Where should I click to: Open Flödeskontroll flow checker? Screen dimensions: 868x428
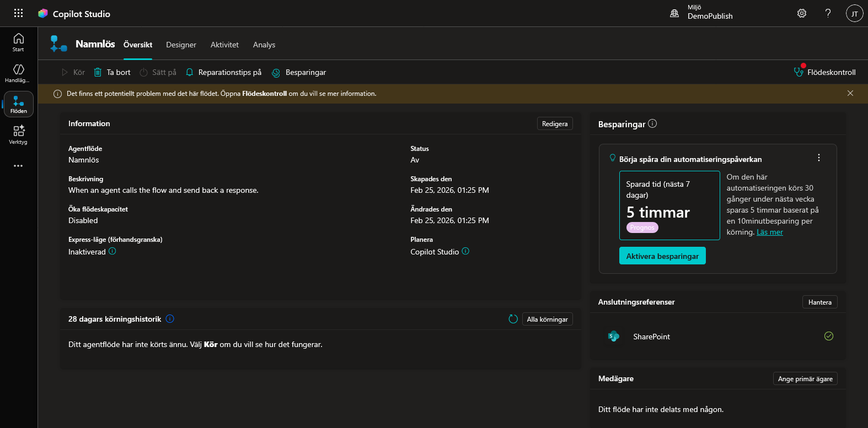point(824,72)
